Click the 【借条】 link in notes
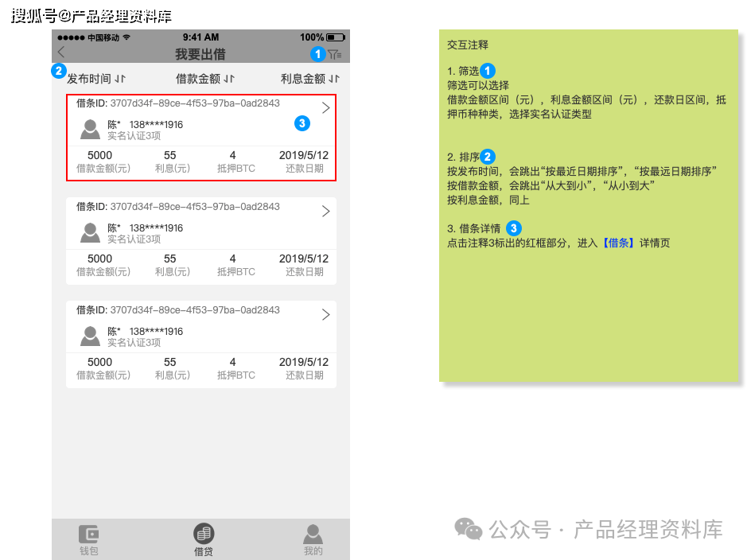Screen dimensions: 747x560 click(x=618, y=243)
